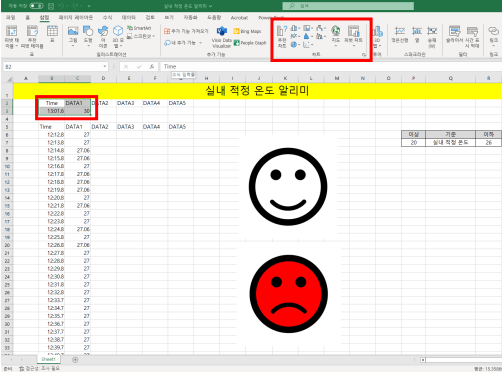Image resolution: width=502 pixels, height=378 pixels.
Task: Click the formula bar showing Time
Action: [x=331, y=67]
